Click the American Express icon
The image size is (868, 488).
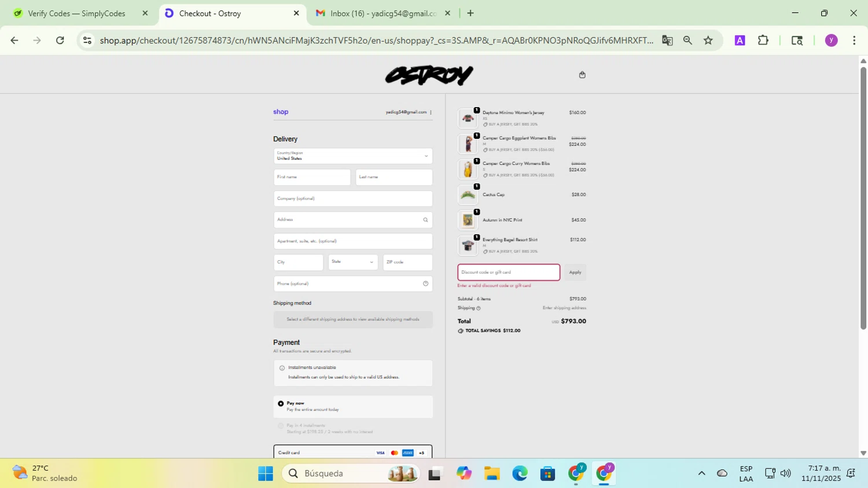tap(408, 453)
